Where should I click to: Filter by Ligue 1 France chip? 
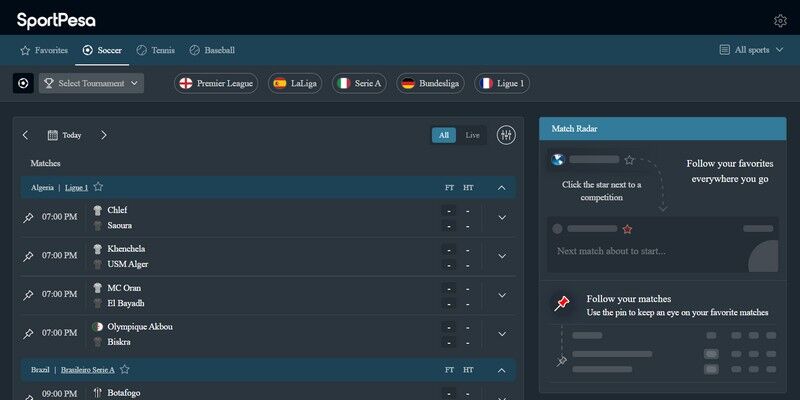[502, 83]
